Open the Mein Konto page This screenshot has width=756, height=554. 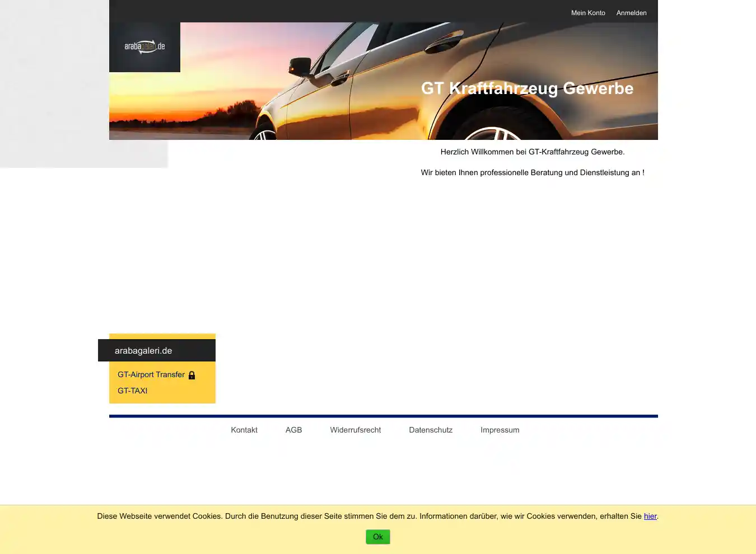(588, 13)
